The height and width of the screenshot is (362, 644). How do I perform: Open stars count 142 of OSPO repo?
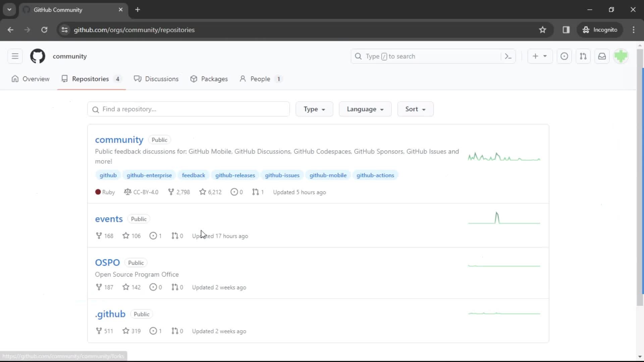tap(131, 287)
